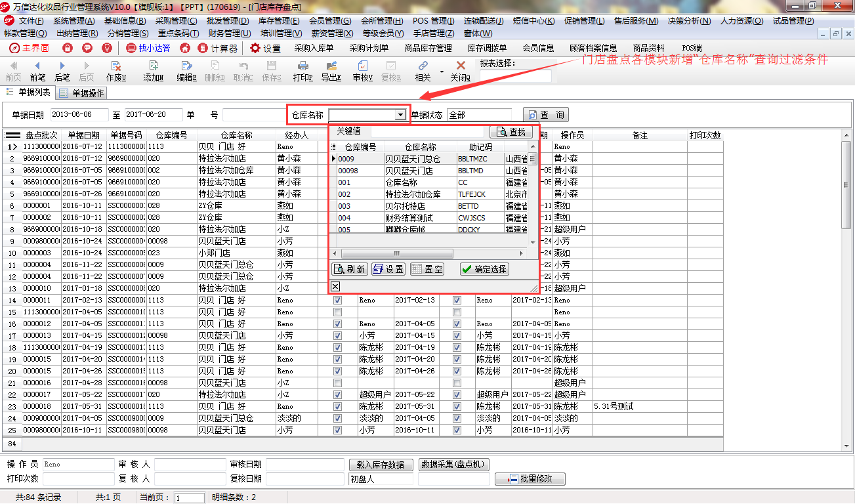
Task: Expand the 仓库名称 dropdown arrow
Action: click(400, 115)
